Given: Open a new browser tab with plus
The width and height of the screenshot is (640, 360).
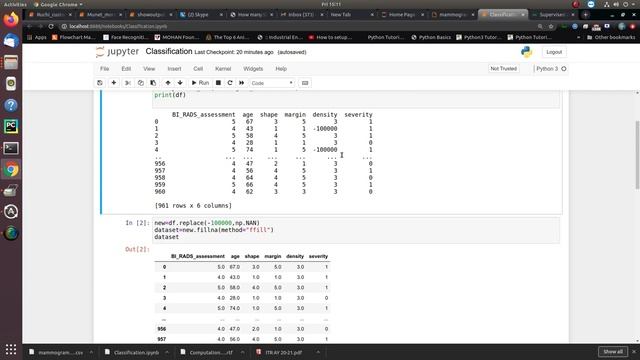Looking at the screenshot, I should coord(586,14).
